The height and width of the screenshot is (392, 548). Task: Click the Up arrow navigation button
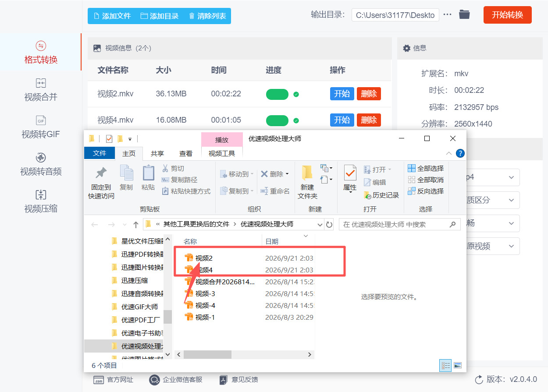pyautogui.click(x=136, y=225)
